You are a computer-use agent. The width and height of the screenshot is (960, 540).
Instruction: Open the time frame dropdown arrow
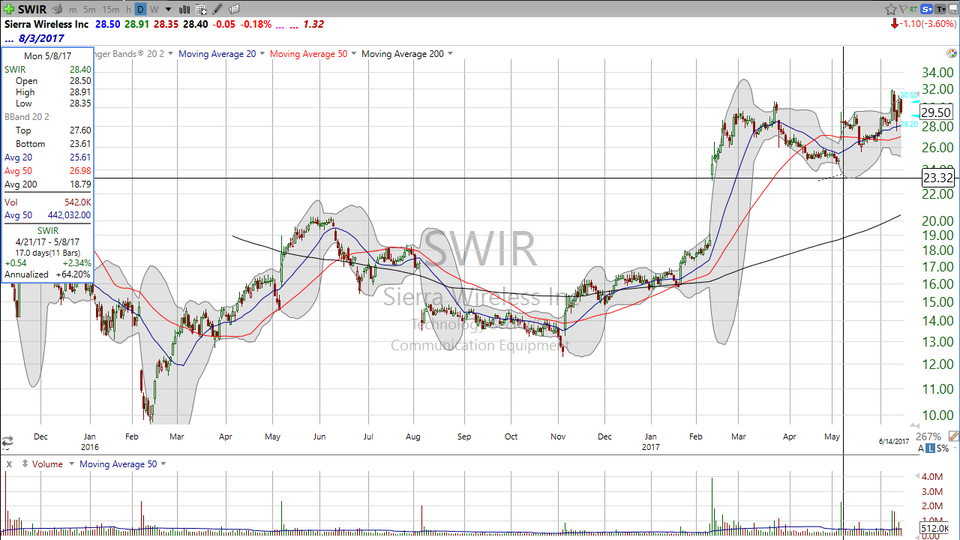[x=168, y=10]
